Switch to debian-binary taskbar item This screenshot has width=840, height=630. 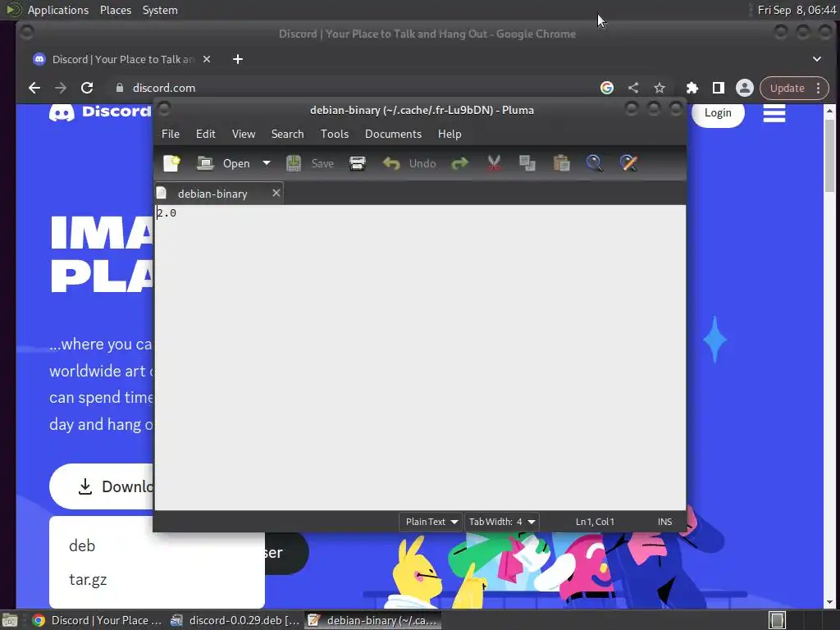click(373, 620)
